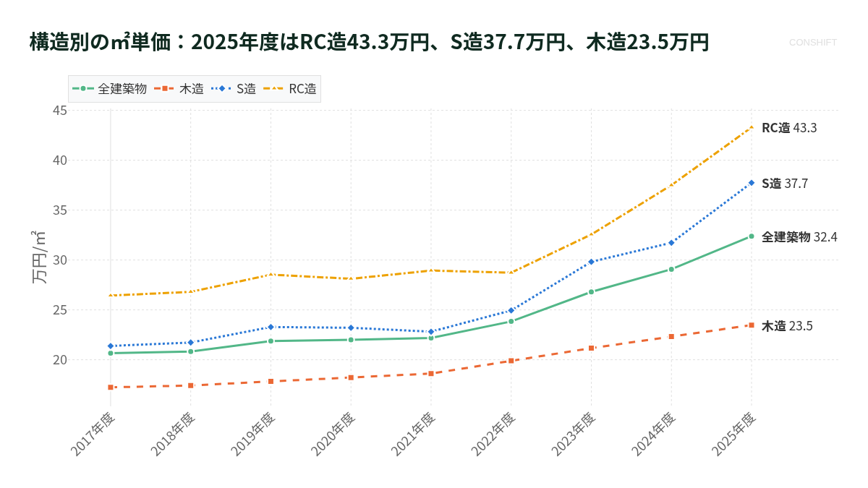The width and height of the screenshot is (868, 488).
Task: Click the 2020年度 x-axis label
Action: point(333,434)
